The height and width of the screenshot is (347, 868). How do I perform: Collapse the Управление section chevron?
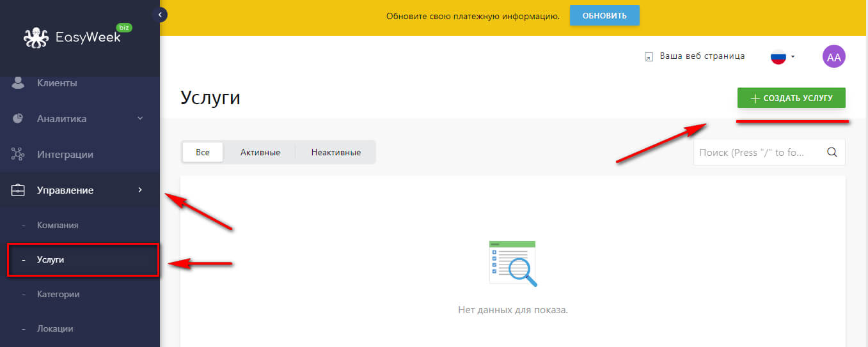140,190
